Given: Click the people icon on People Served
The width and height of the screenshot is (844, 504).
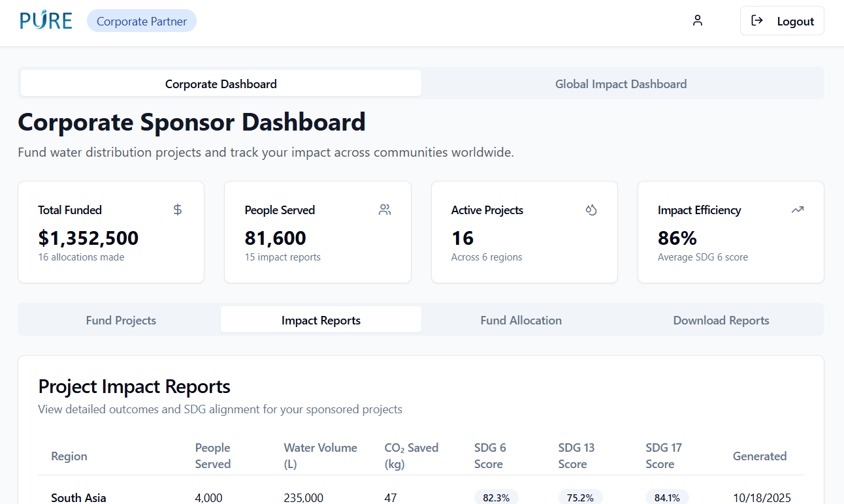Looking at the screenshot, I should [x=385, y=210].
